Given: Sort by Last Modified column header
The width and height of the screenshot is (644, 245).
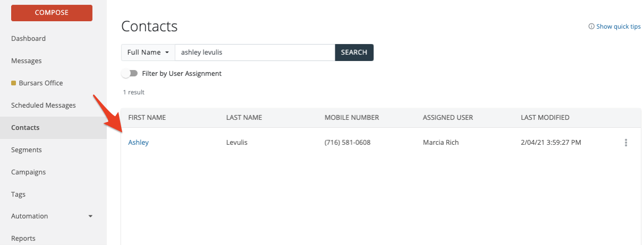Looking at the screenshot, I should (545, 118).
